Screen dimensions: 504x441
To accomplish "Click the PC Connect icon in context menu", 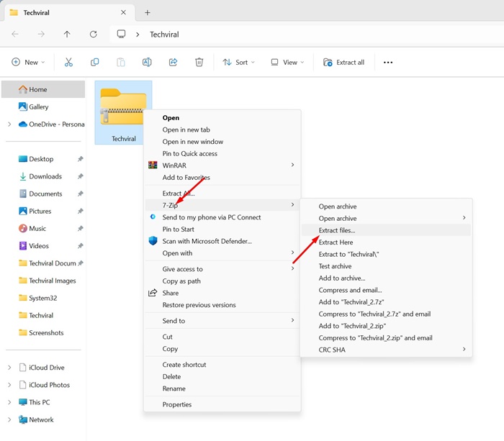I will click(153, 217).
